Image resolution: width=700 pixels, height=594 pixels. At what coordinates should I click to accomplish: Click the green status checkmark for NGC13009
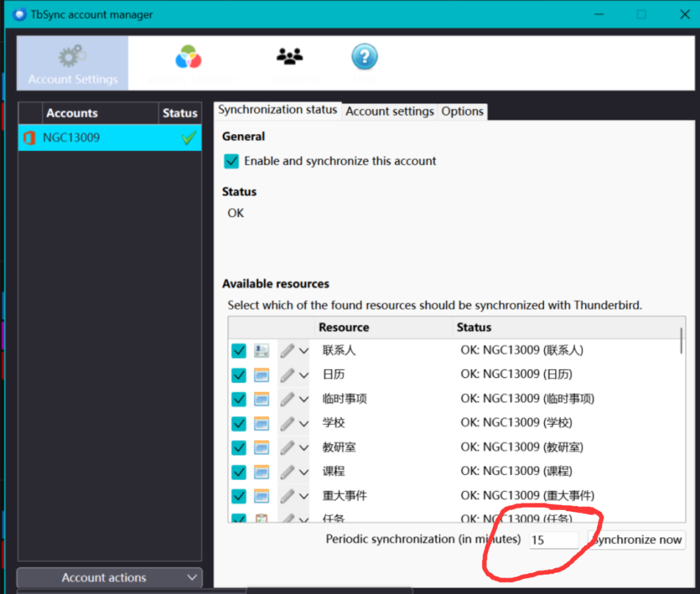(x=189, y=137)
